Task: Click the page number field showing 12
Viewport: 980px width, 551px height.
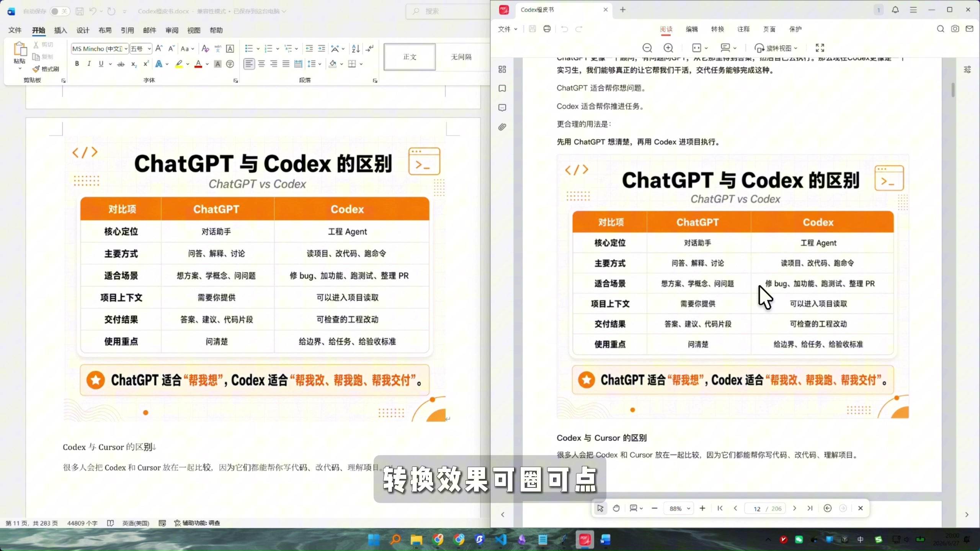Action: (x=757, y=509)
